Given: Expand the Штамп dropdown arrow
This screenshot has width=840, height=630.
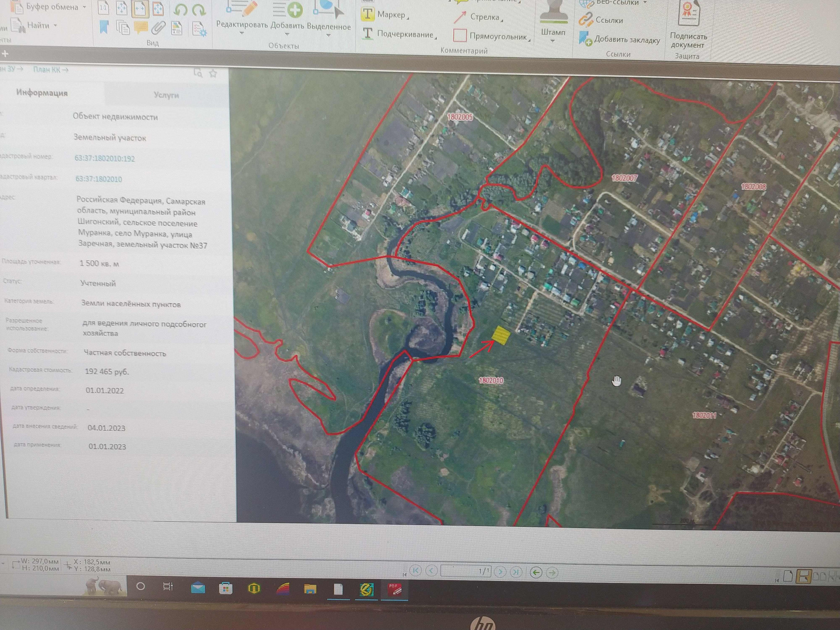Looking at the screenshot, I should (x=553, y=41).
